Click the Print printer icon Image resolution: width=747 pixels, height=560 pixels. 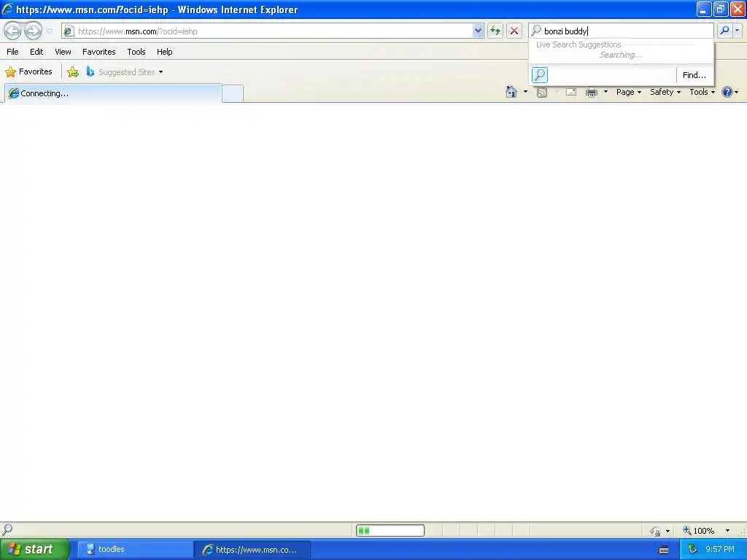pos(591,93)
